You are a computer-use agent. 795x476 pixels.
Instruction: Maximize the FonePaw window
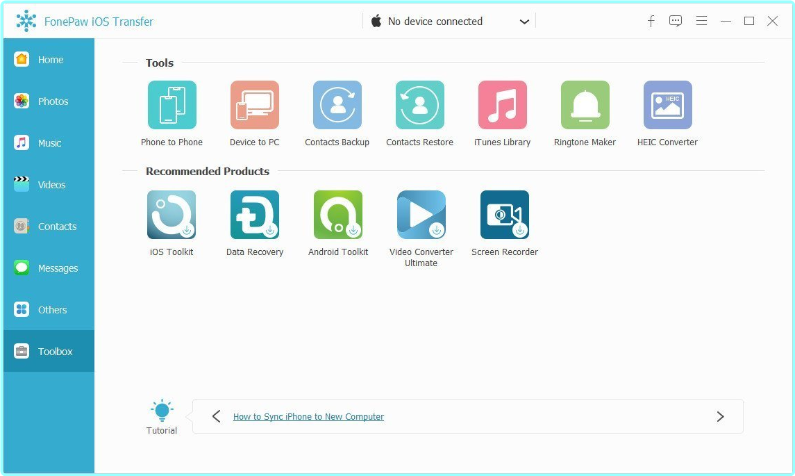749,21
